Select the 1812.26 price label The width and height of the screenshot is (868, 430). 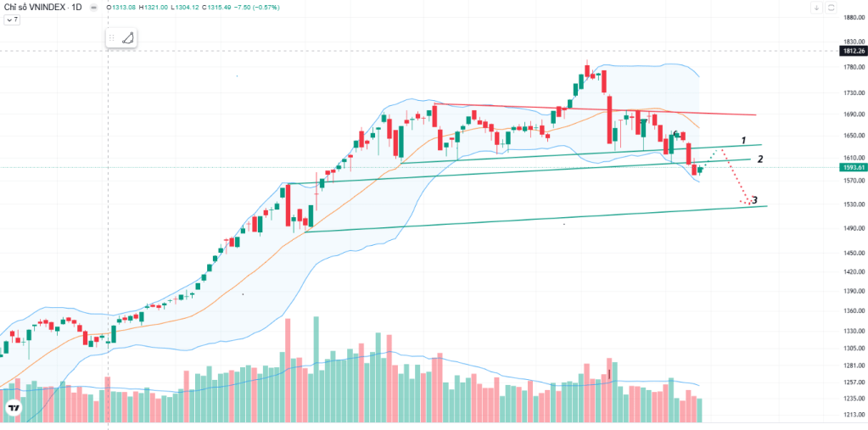tap(853, 51)
